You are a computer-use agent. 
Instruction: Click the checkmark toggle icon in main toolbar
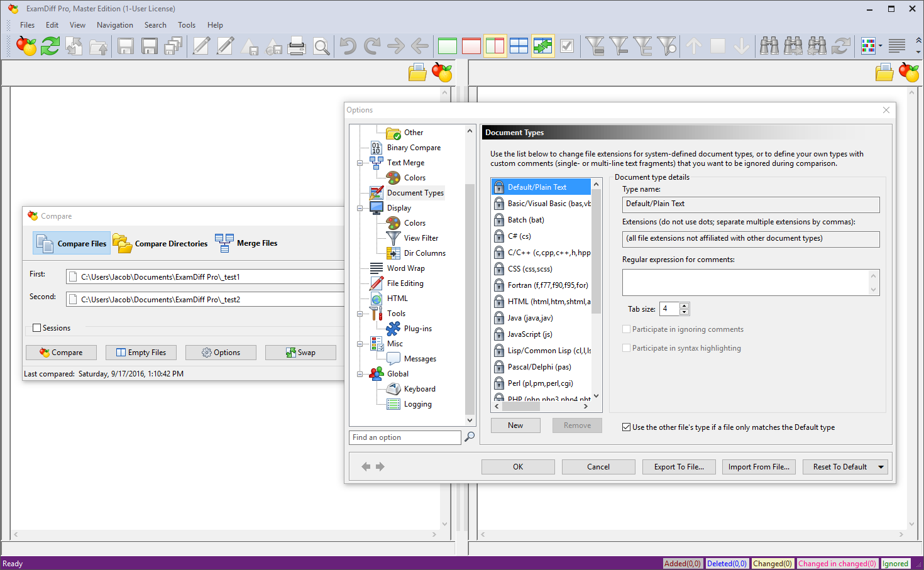pyautogui.click(x=567, y=46)
